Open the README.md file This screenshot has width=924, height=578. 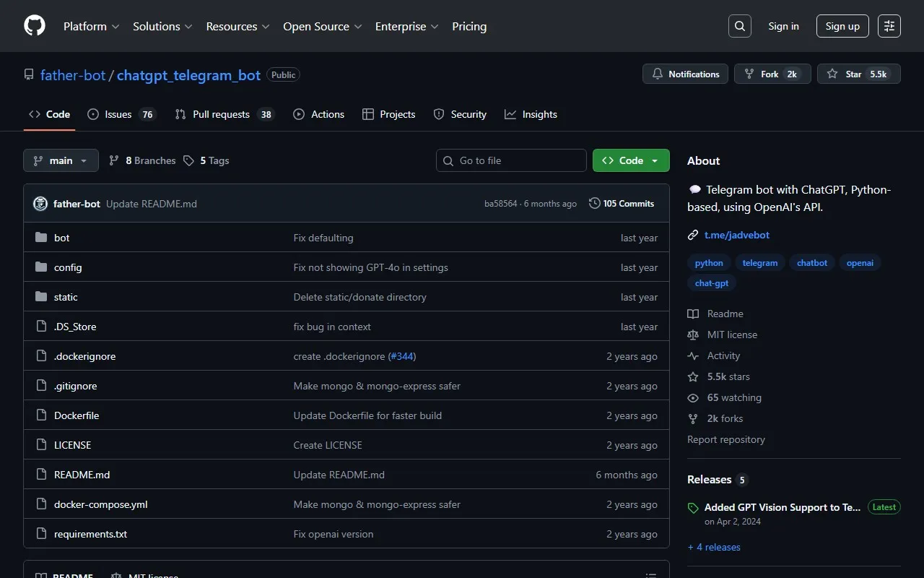82,475
